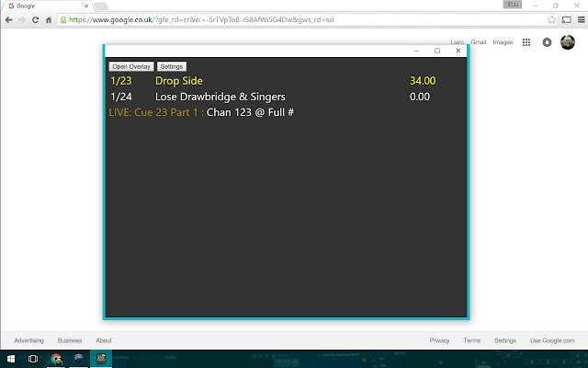This screenshot has height=368, width=588.
Task: Reload the page with refresh icon
Action: [35, 20]
